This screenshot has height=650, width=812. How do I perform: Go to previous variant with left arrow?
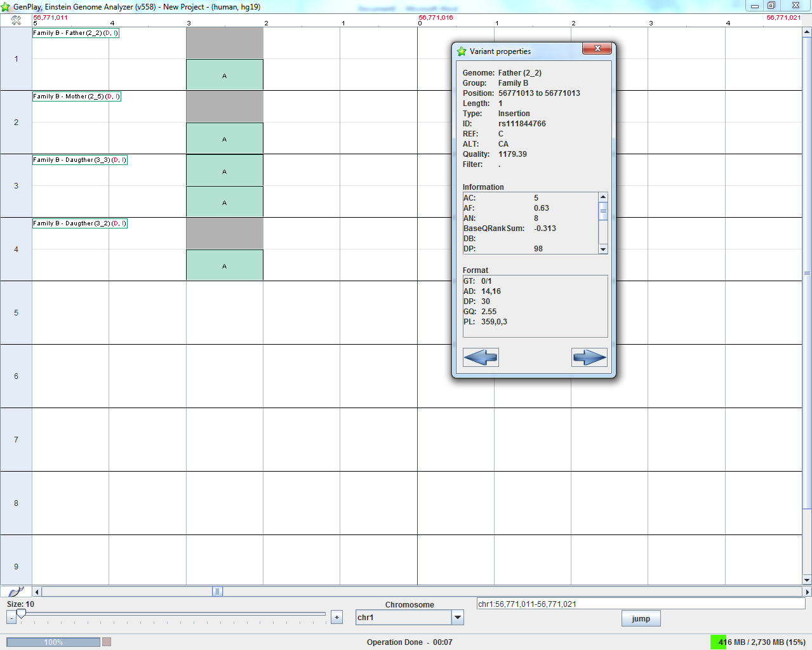pyautogui.click(x=481, y=357)
